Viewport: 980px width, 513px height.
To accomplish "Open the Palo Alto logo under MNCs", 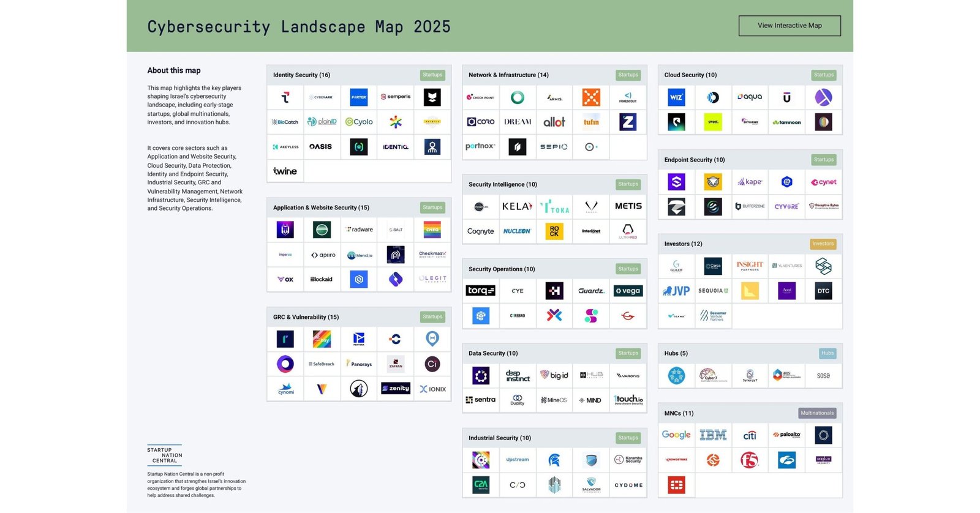I will 786,435.
